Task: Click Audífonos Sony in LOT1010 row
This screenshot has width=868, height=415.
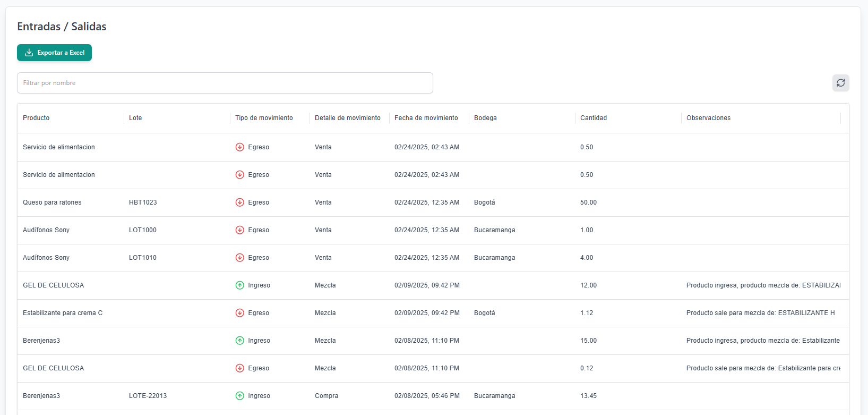Action: [46, 258]
